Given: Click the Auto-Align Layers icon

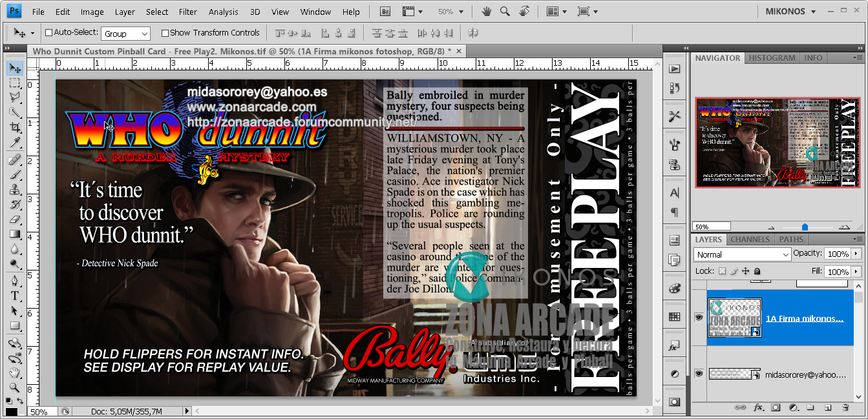Looking at the screenshot, I should coord(472,33).
